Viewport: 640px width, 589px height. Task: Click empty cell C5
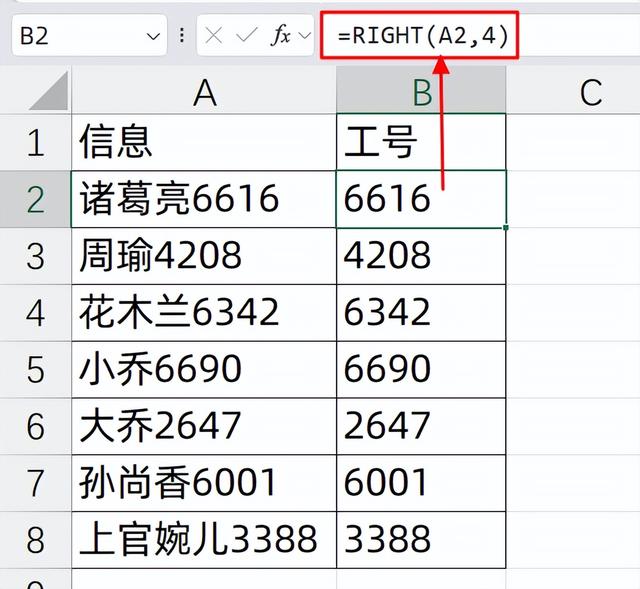click(x=573, y=369)
